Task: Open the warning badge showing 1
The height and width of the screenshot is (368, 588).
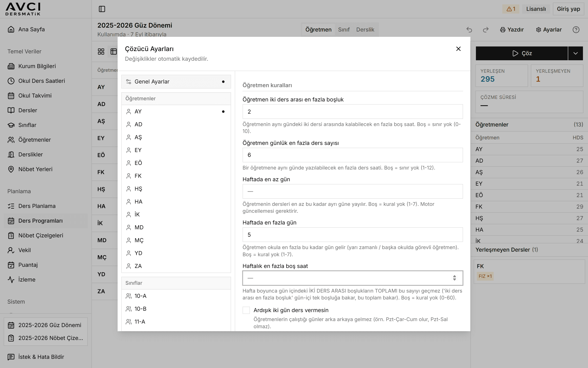Action: tap(511, 9)
